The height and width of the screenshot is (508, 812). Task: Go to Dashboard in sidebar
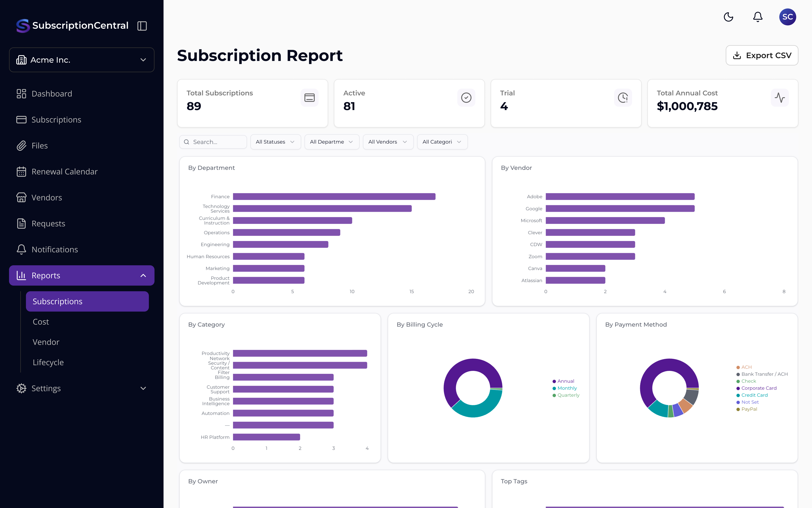(82, 94)
